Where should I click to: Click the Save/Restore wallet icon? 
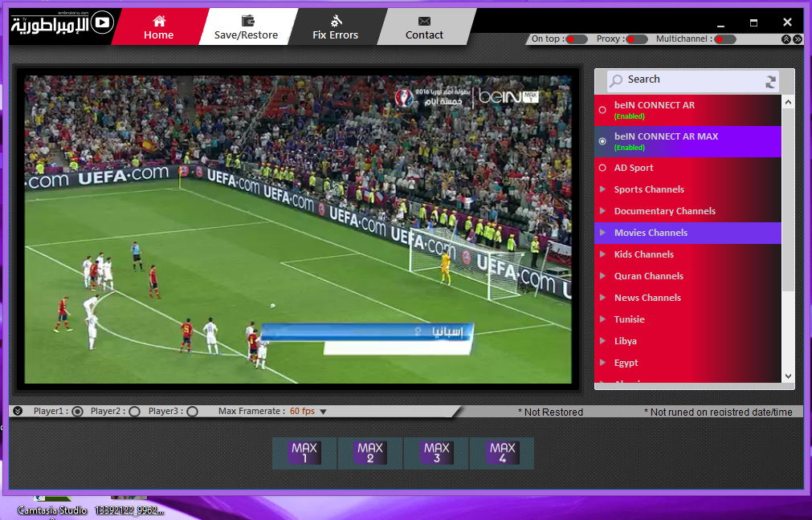pos(248,21)
